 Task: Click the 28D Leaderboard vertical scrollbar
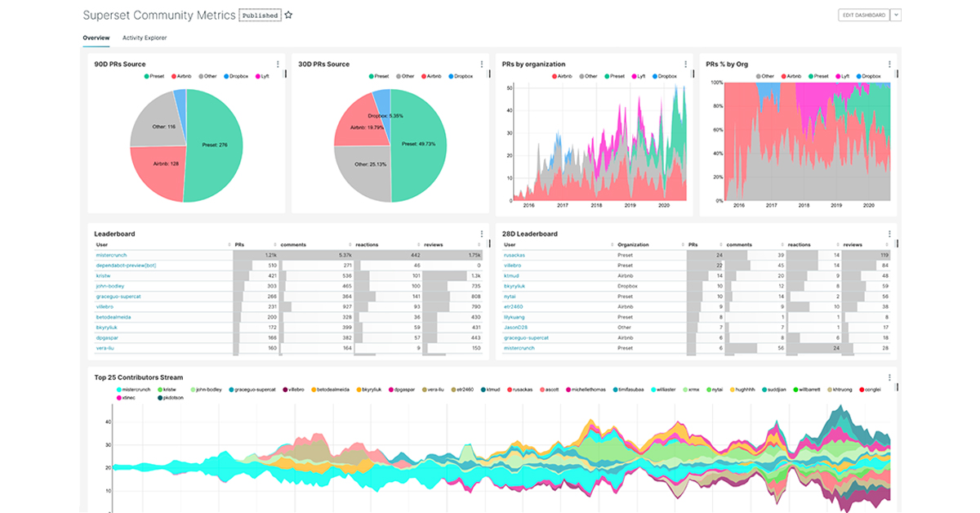(x=896, y=245)
